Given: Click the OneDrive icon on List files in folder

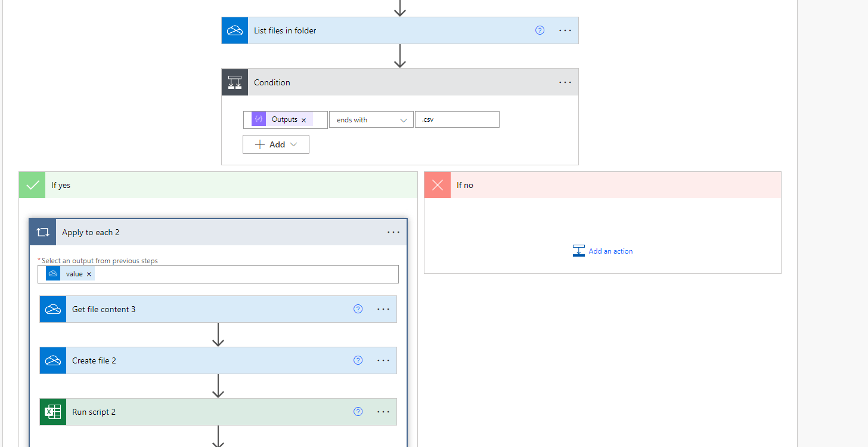Looking at the screenshot, I should click(x=234, y=30).
